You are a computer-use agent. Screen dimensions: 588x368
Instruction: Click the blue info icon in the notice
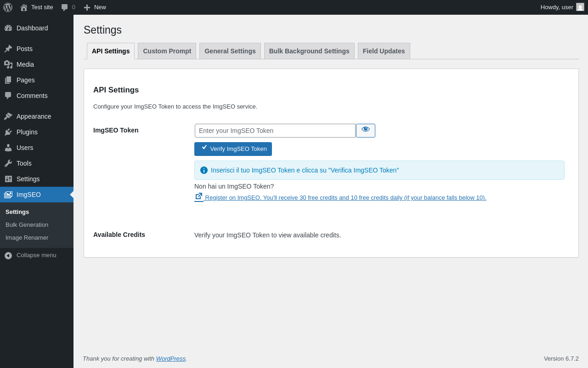click(x=204, y=170)
